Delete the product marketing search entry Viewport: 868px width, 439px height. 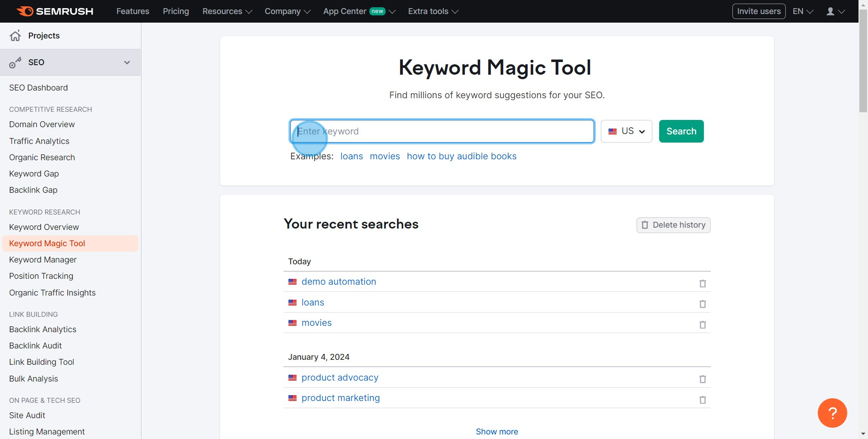[x=703, y=400]
